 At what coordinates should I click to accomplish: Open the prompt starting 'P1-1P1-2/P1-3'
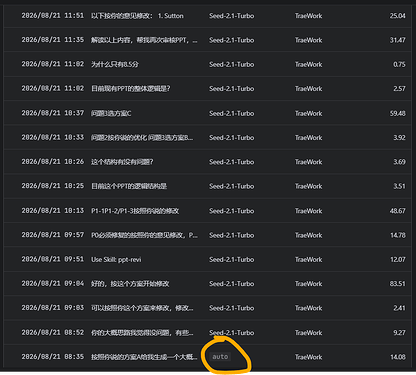(135, 211)
